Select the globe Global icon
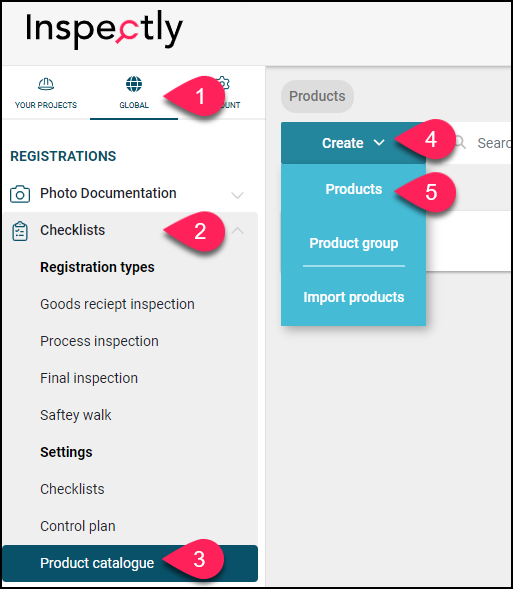The height and width of the screenshot is (589, 513). coord(134,84)
